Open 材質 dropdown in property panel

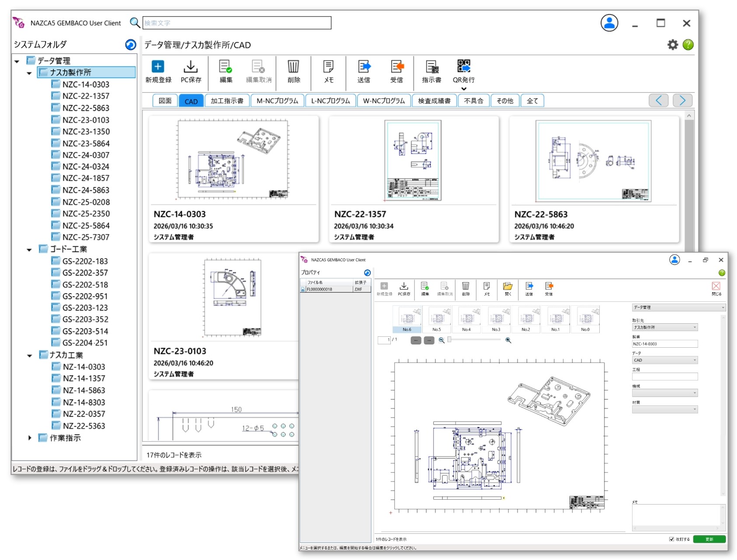pos(665,409)
